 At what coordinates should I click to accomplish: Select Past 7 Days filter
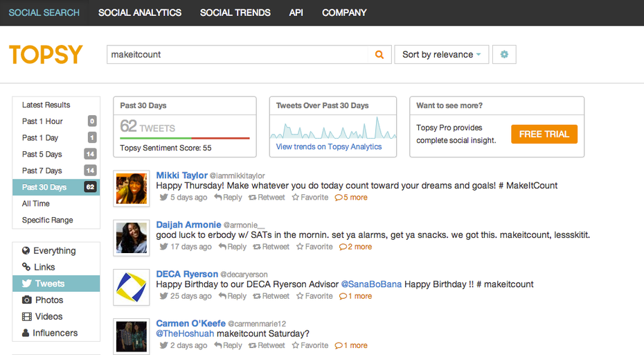pyautogui.click(x=56, y=171)
